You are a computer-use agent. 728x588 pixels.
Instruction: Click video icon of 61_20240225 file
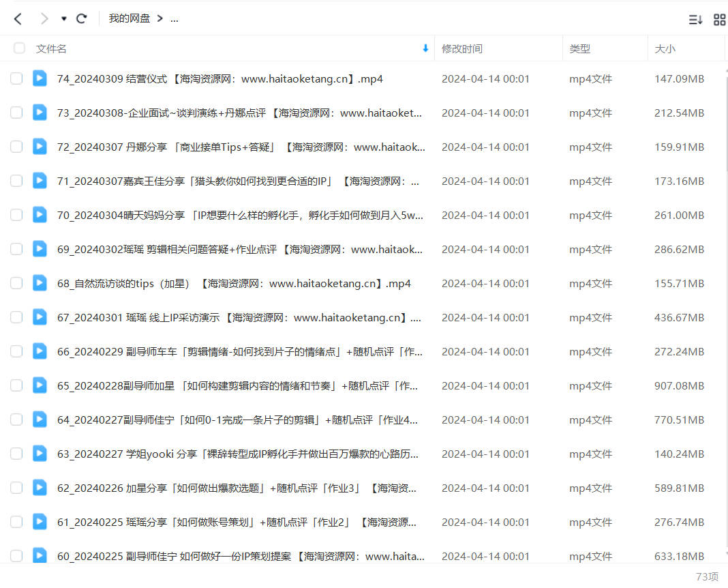[x=40, y=521]
